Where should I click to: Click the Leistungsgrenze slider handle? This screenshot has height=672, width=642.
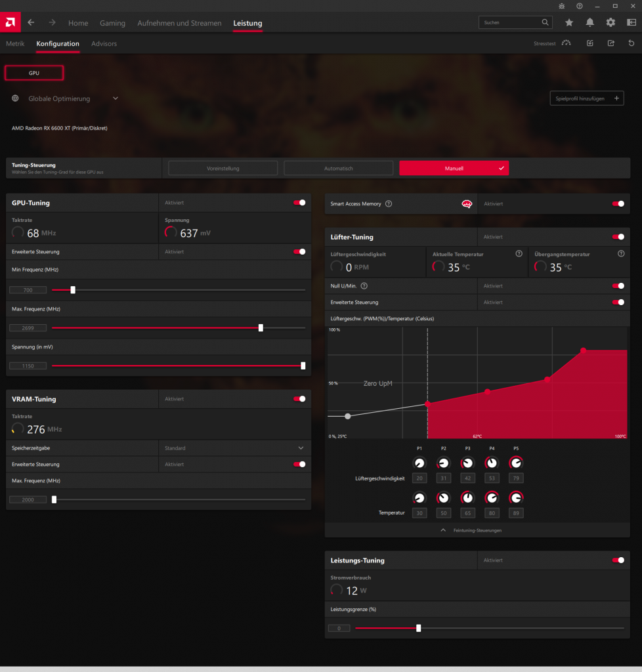coord(418,628)
